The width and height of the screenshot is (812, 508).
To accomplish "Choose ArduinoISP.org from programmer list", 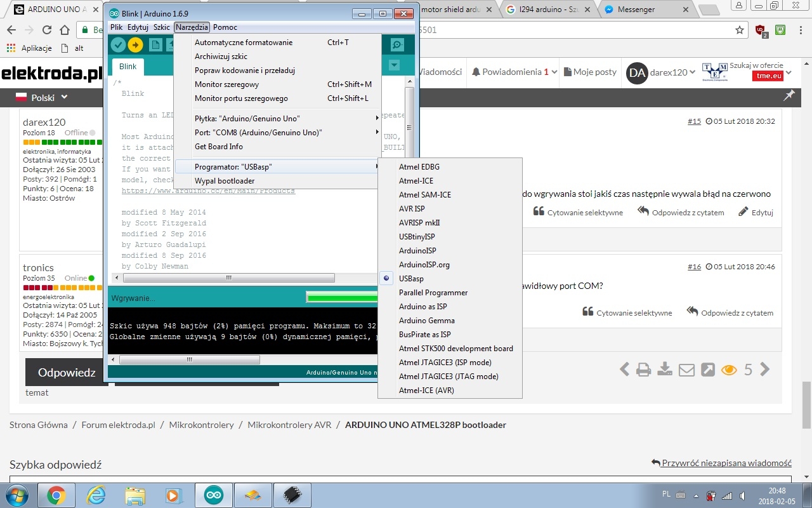I will tap(424, 265).
